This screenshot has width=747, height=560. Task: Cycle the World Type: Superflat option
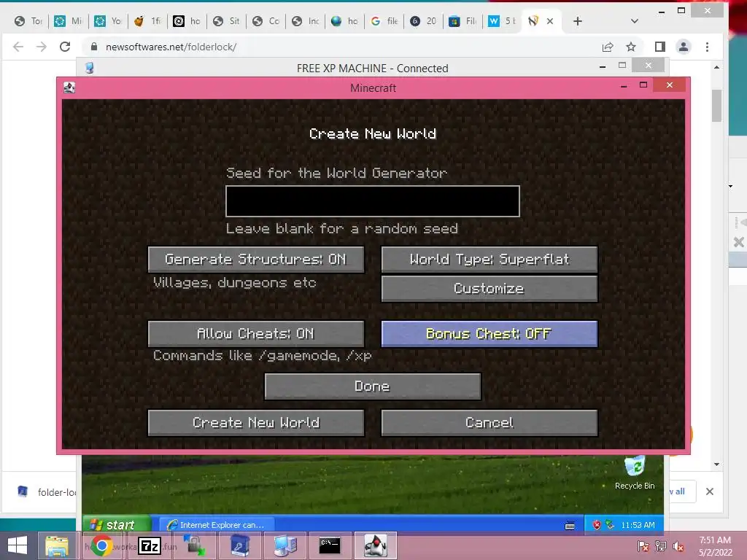tap(489, 260)
